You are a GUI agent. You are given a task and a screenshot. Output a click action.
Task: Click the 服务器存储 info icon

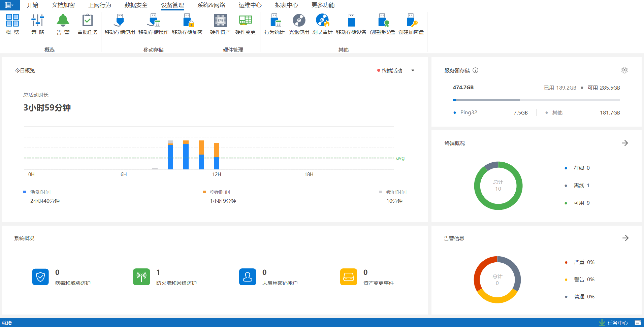tap(476, 70)
